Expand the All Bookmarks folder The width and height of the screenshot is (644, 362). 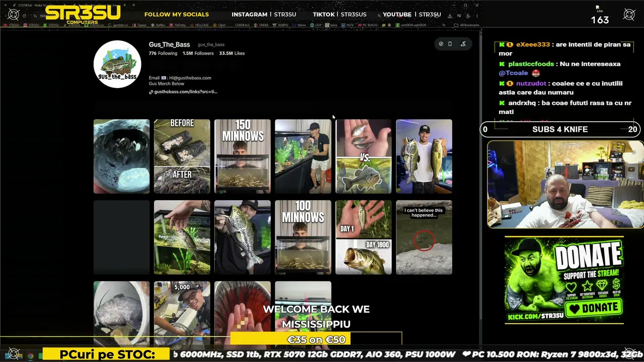[465, 25]
